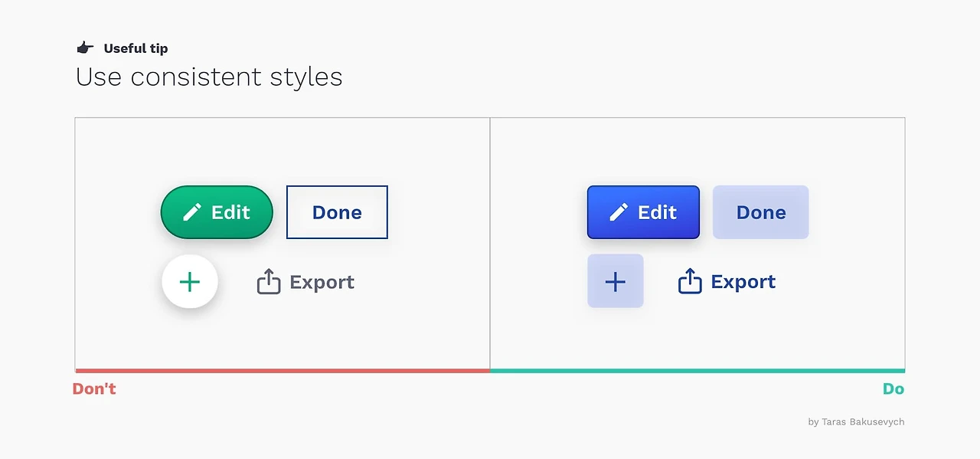
Task: Click the Use consistent styles heading
Action: tap(209, 77)
